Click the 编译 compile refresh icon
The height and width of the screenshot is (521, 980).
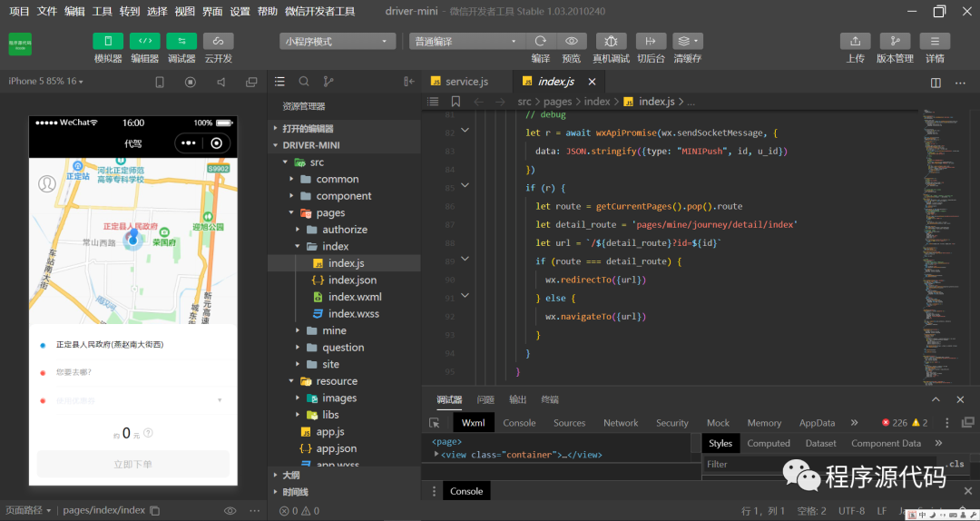point(541,41)
